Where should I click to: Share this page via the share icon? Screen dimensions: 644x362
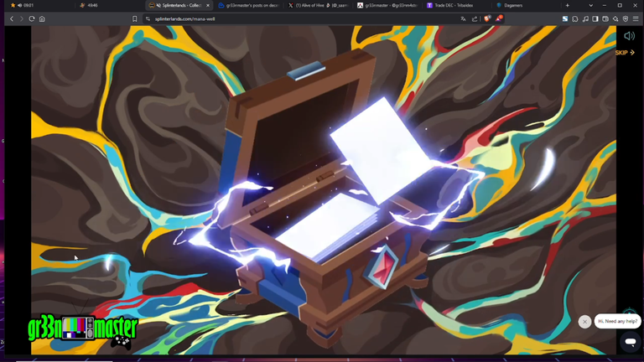tap(475, 19)
